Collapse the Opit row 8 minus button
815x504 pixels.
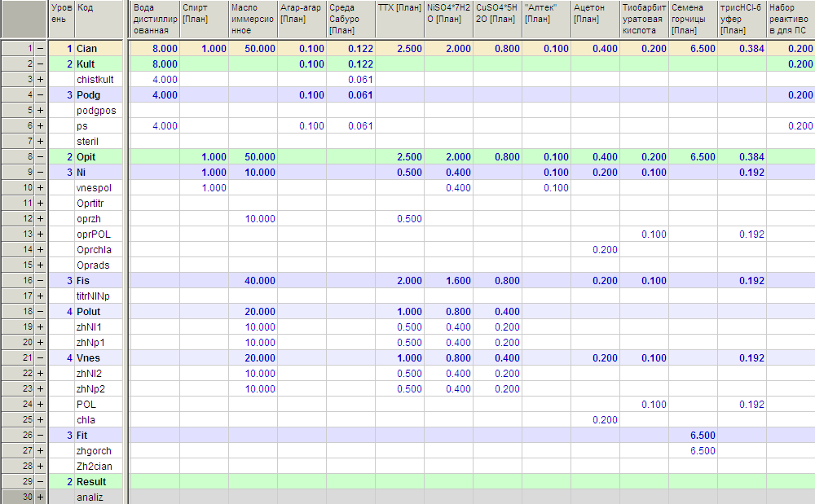(41, 157)
